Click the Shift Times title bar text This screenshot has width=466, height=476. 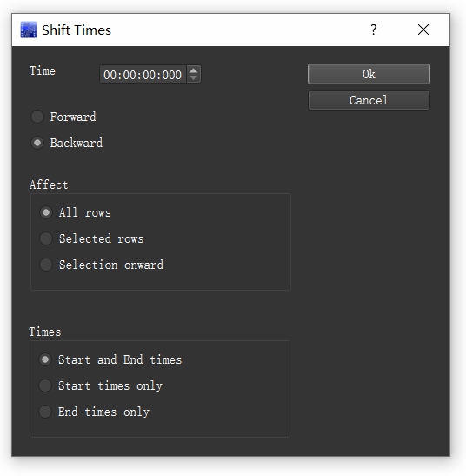[x=77, y=30]
